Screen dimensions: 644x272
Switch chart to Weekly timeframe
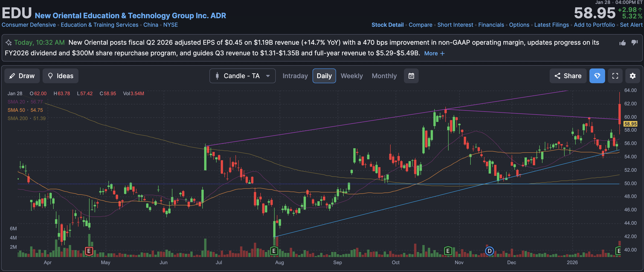(351, 76)
